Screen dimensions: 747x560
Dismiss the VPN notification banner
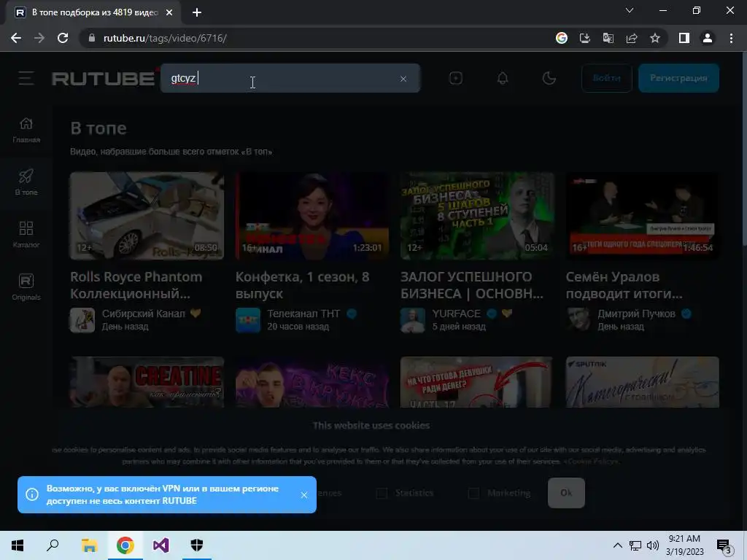coord(304,495)
